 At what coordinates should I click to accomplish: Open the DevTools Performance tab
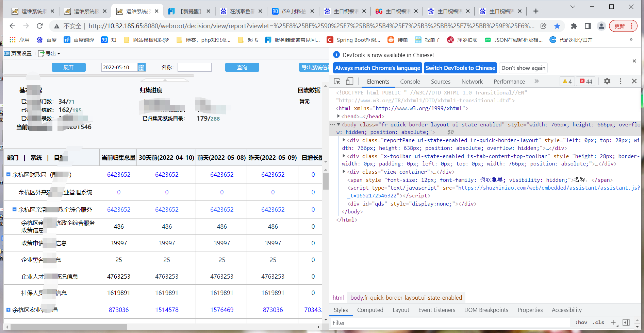509,82
